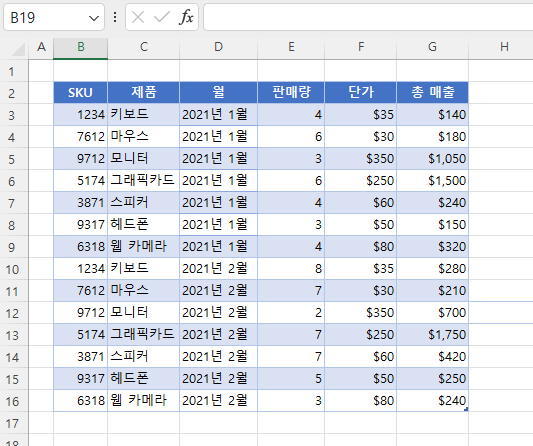Select column A header

point(41,48)
